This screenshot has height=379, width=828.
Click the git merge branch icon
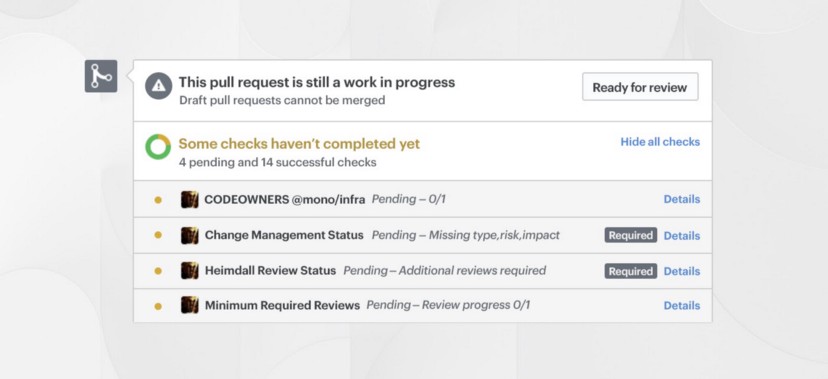pos(101,76)
